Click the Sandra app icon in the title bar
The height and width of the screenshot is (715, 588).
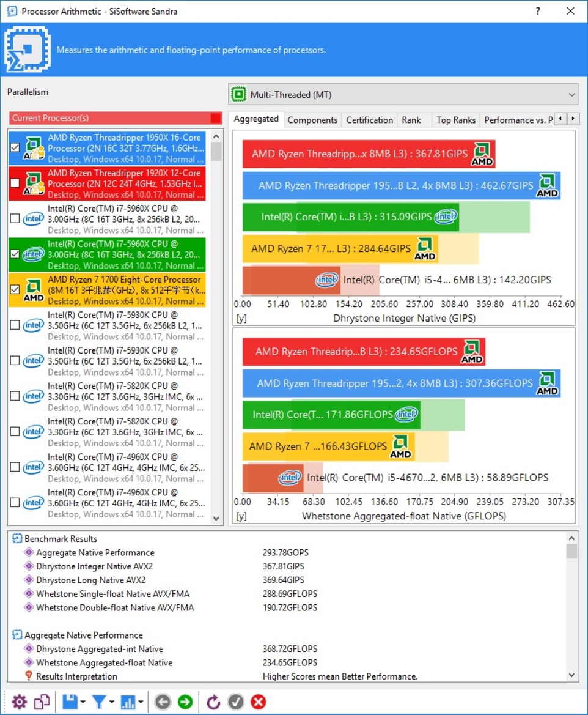tap(12, 11)
